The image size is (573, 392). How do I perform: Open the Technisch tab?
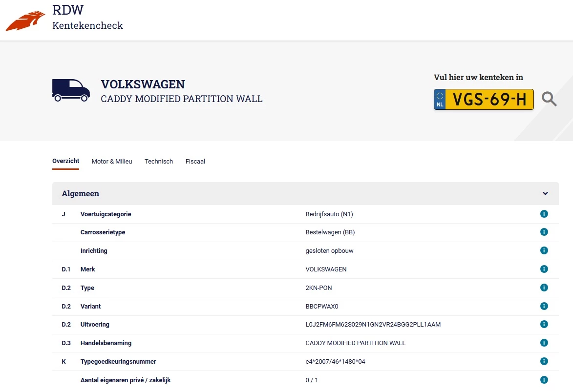tap(159, 161)
